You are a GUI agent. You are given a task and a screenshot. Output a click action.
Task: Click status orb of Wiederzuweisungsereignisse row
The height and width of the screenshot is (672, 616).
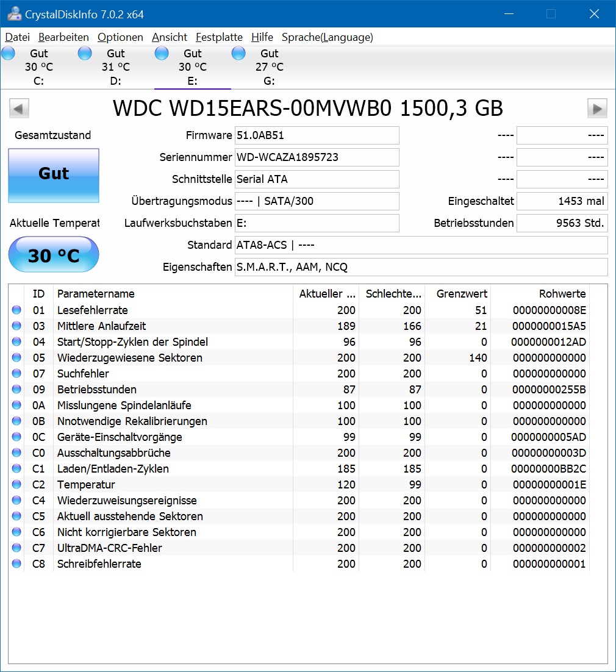click(x=16, y=500)
